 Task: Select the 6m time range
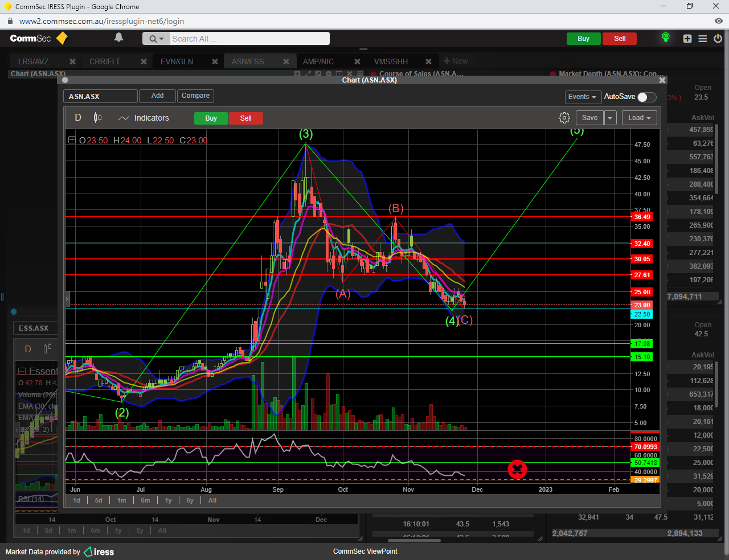145,500
